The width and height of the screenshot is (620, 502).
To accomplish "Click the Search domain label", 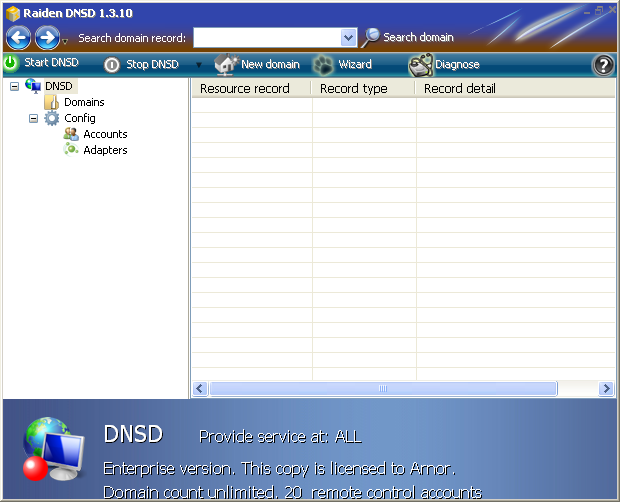I will click(x=418, y=37).
